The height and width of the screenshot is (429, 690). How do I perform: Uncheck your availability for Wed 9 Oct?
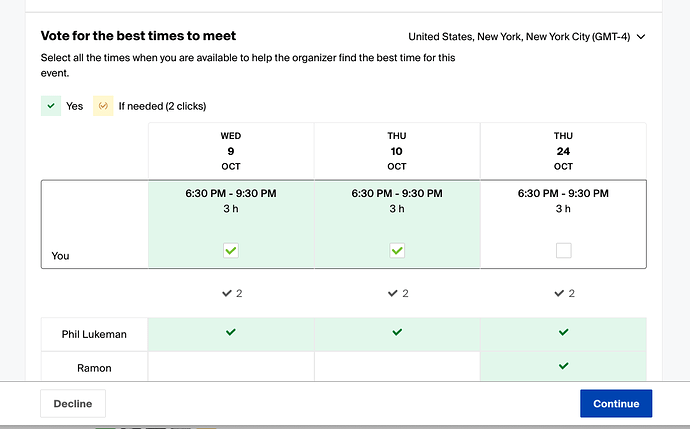click(231, 251)
